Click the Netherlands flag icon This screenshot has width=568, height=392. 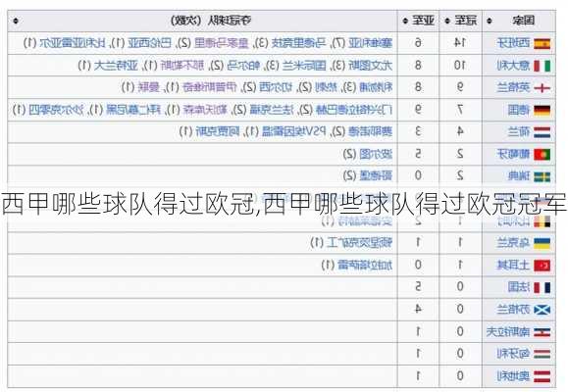pos(542,132)
